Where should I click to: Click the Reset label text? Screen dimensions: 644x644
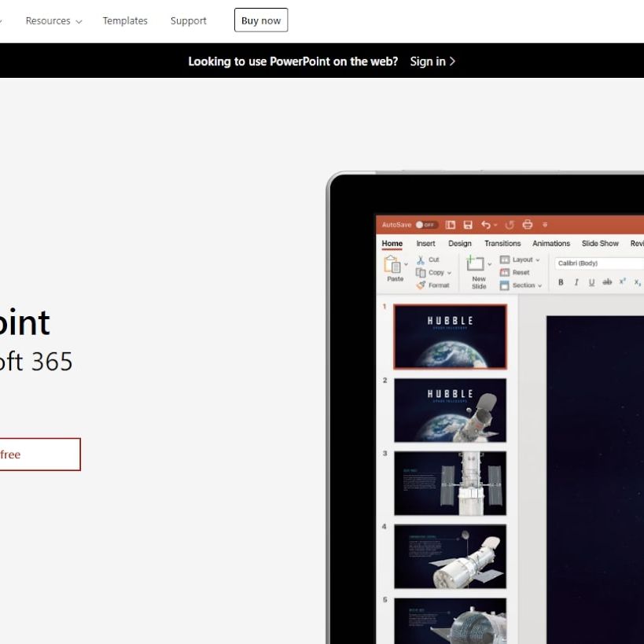(x=521, y=272)
